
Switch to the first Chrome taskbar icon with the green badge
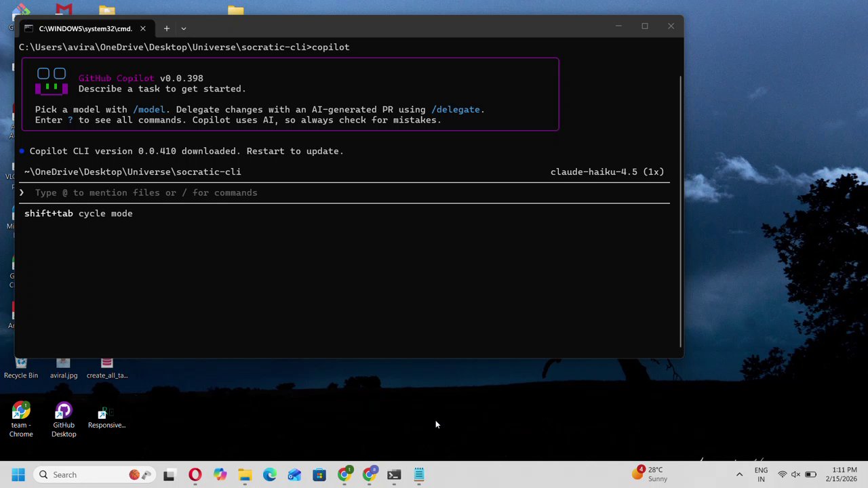click(344, 474)
